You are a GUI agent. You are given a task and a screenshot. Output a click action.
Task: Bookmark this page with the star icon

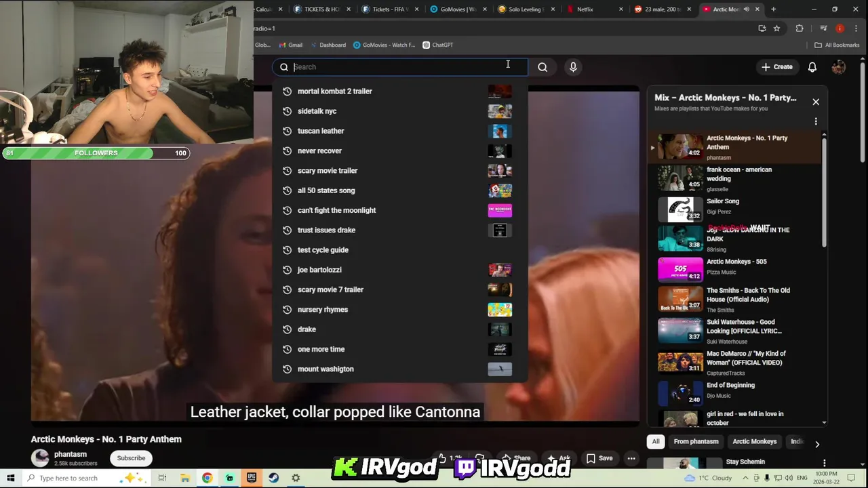point(776,28)
